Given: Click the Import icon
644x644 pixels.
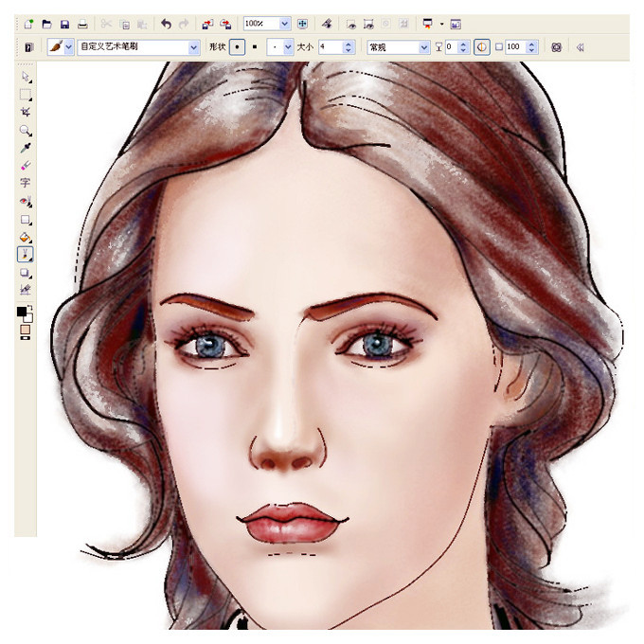Looking at the screenshot, I should coord(207,24).
